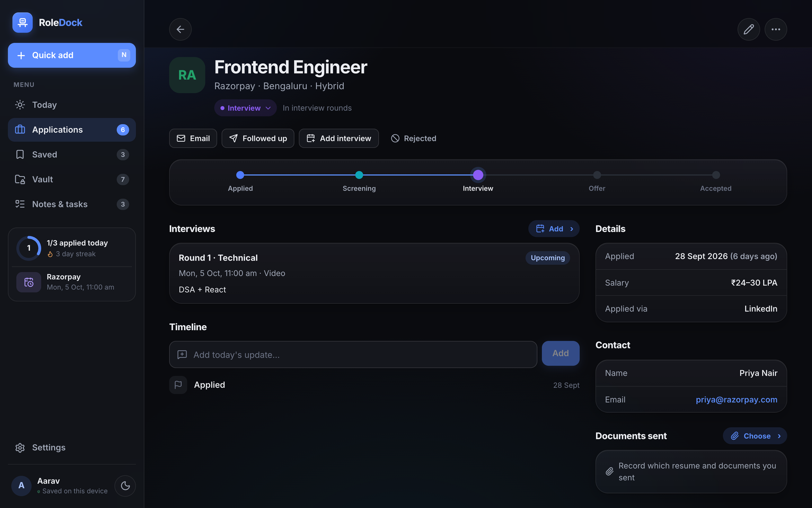Mark application as Followed up

coord(258,138)
